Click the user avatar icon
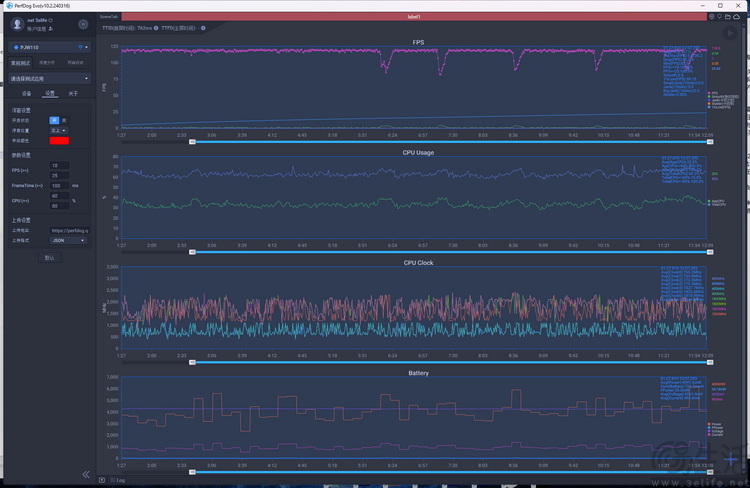This screenshot has width=750, height=488. pos(17,24)
